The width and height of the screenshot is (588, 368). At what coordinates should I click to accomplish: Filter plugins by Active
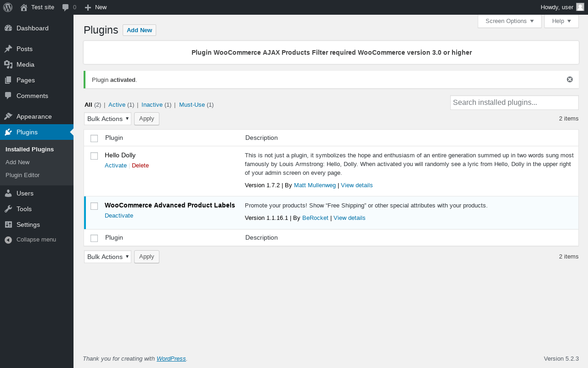(117, 105)
